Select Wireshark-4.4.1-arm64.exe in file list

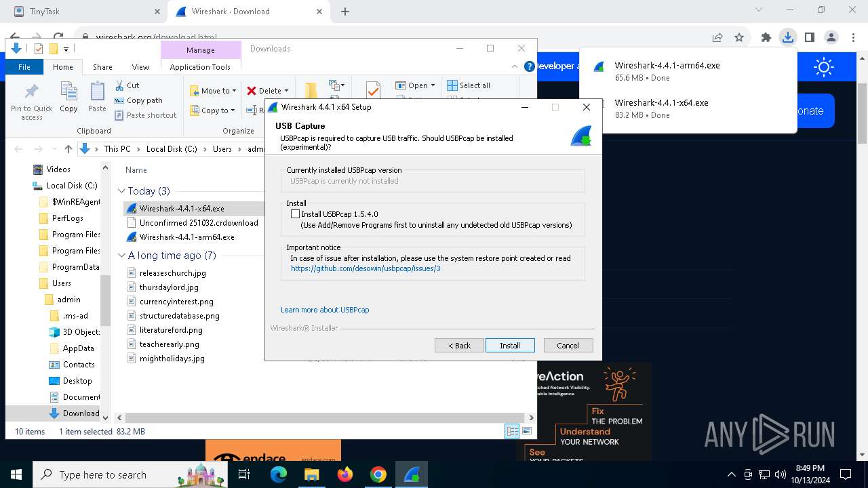(186, 237)
